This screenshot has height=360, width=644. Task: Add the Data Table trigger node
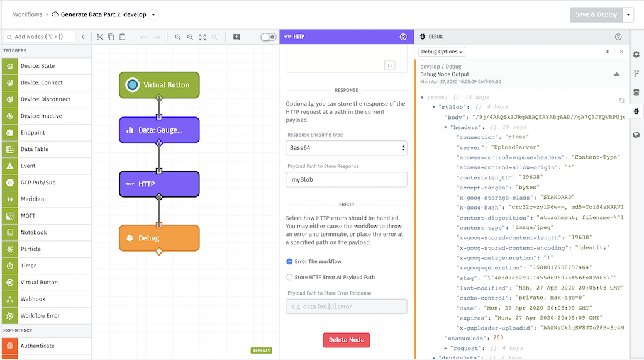coord(47,149)
